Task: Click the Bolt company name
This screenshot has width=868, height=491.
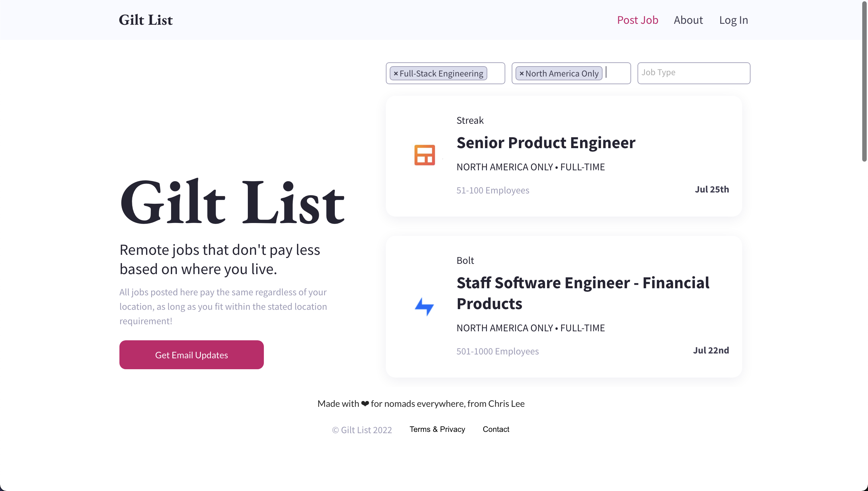Action: click(x=465, y=260)
